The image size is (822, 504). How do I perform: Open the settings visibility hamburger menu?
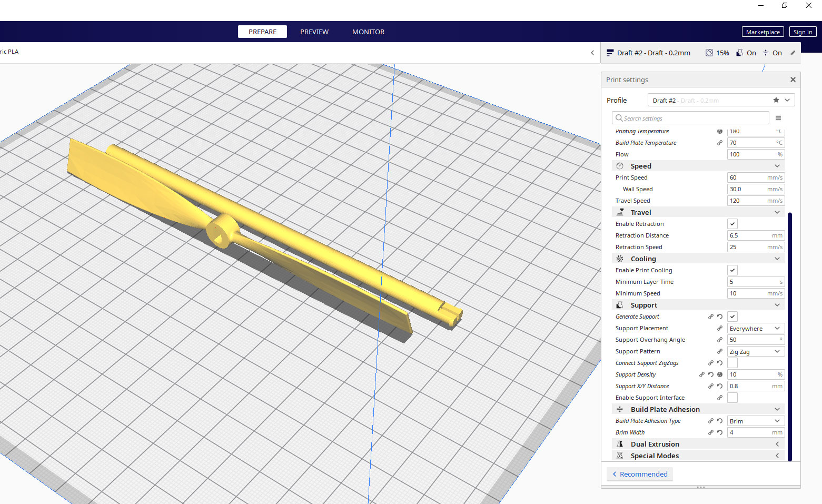[778, 118]
